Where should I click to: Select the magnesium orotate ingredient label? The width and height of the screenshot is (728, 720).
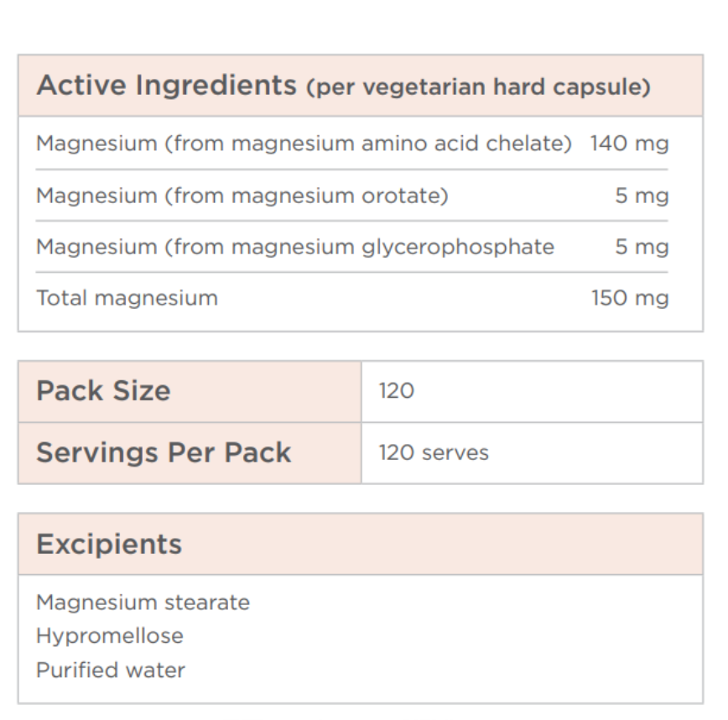click(x=242, y=196)
